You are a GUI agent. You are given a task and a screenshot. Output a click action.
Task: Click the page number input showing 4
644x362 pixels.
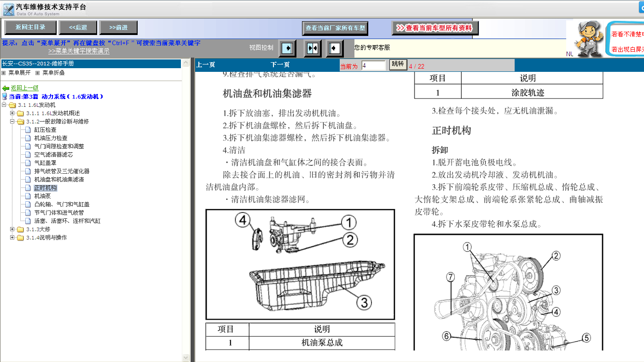pos(373,65)
